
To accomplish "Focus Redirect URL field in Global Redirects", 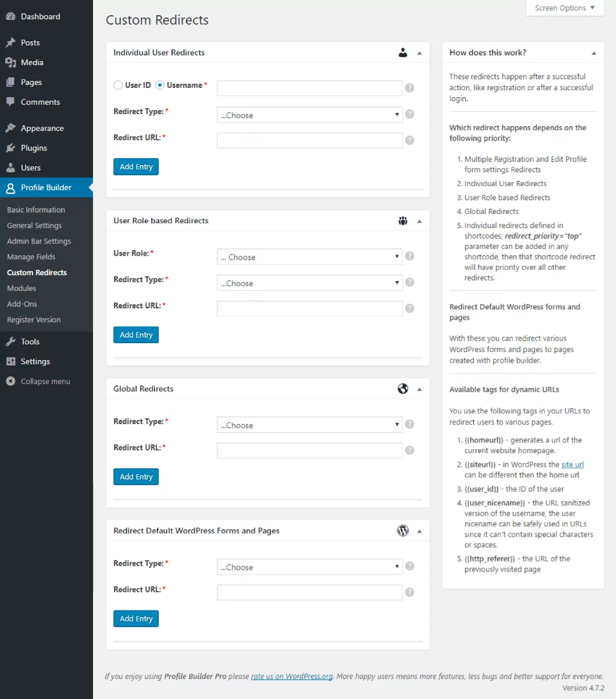I will point(310,450).
